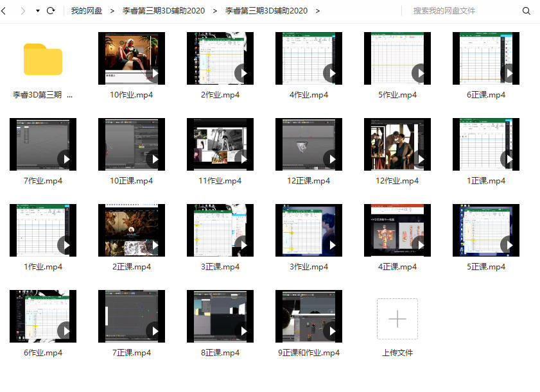Play the 7作业.mp4 video
The height and width of the screenshot is (392, 540).
click(65, 158)
